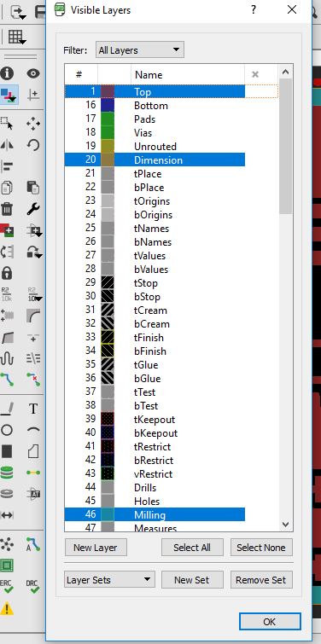The image size is (321, 644).
Task: Select the Move tool
Action: [33, 123]
